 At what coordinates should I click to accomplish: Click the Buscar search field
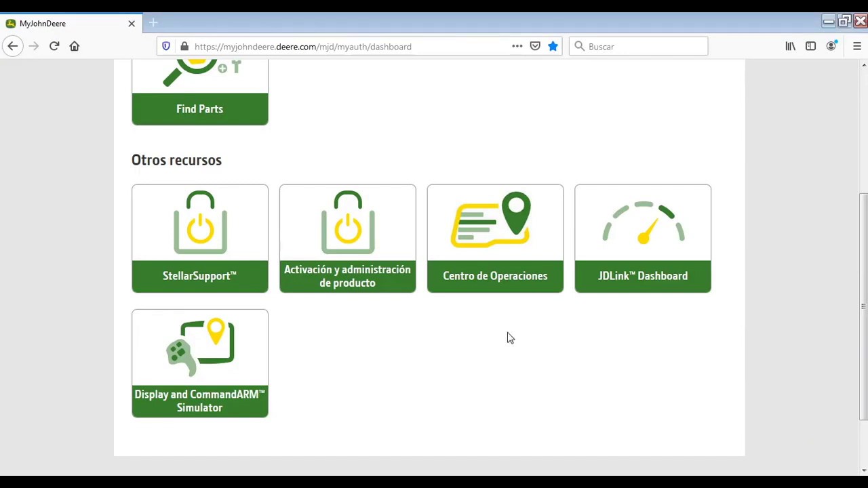pyautogui.click(x=638, y=46)
